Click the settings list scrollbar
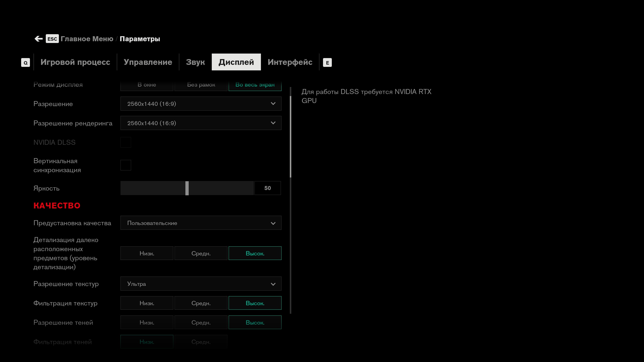 tap(291, 137)
